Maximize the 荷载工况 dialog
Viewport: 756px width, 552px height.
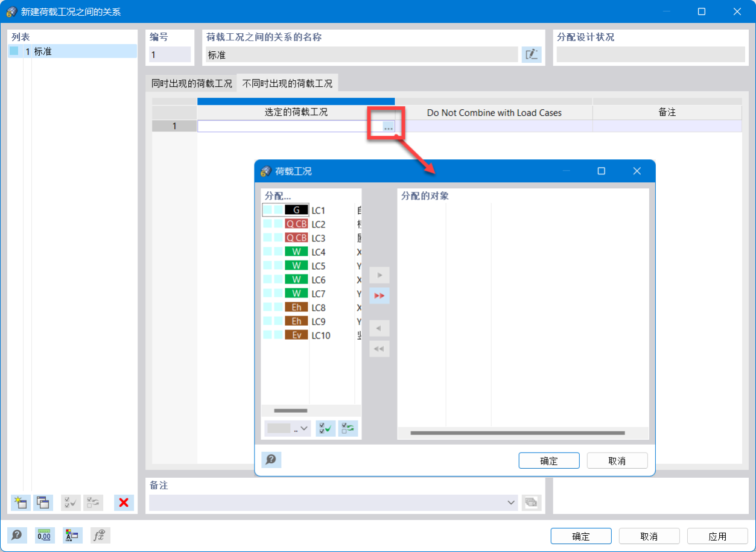coord(601,171)
